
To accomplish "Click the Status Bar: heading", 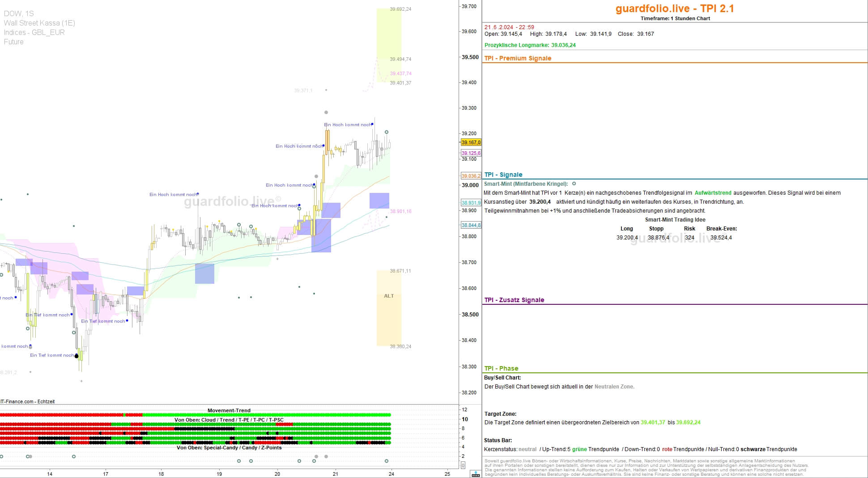I will point(498,440).
